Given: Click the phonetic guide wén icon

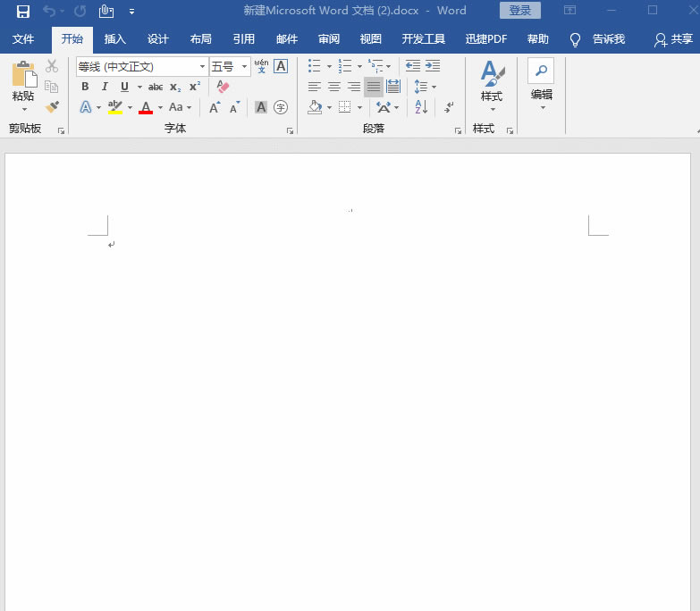Looking at the screenshot, I should (x=261, y=66).
